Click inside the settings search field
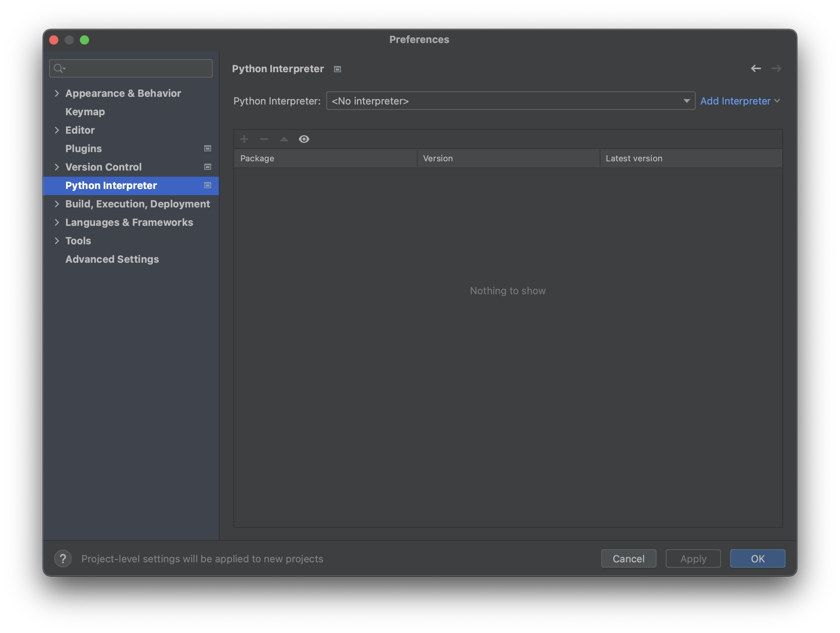The width and height of the screenshot is (840, 633). pyautogui.click(x=131, y=68)
